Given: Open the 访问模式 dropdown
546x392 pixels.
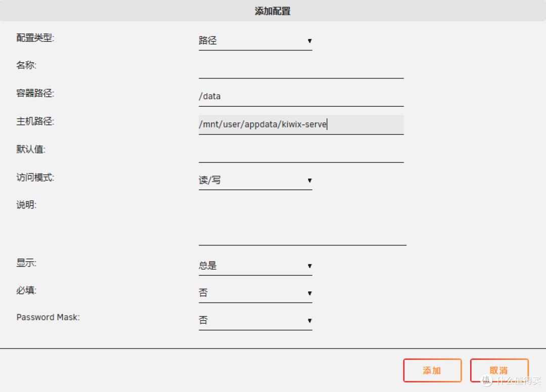Looking at the screenshot, I should [x=255, y=180].
